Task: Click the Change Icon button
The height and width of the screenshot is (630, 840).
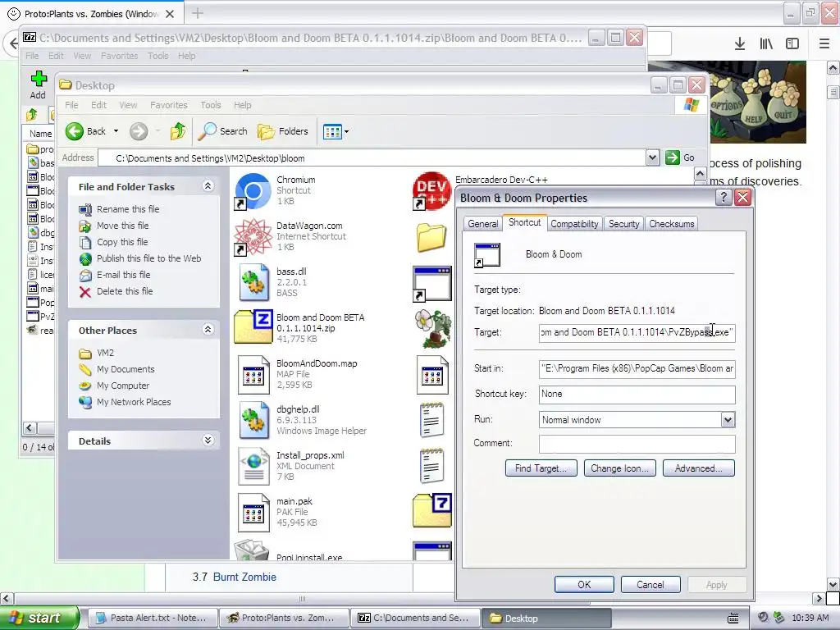Action: (x=620, y=468)
